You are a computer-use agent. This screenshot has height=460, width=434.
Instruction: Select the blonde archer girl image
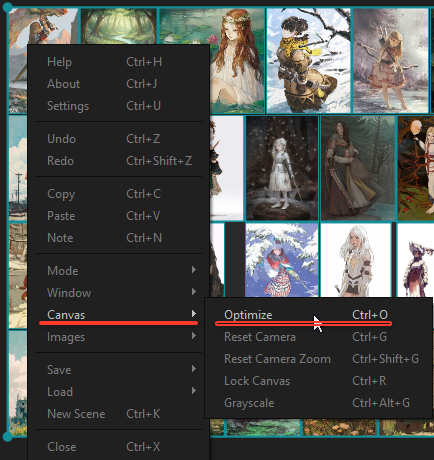coord(391,61)
